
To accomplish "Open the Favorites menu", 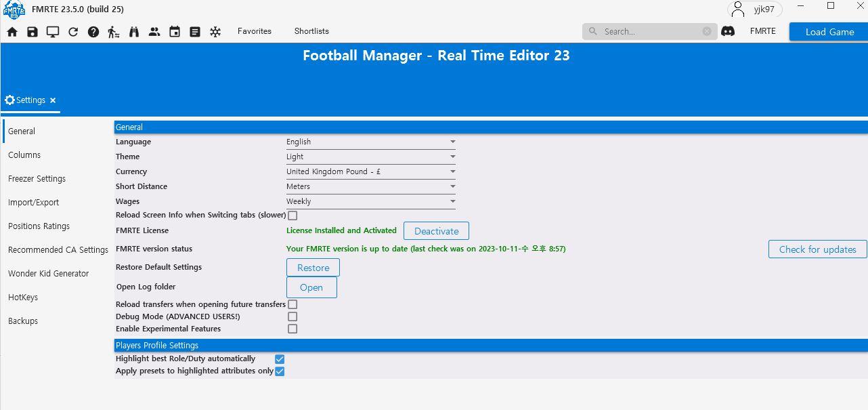I will (255, 31).
